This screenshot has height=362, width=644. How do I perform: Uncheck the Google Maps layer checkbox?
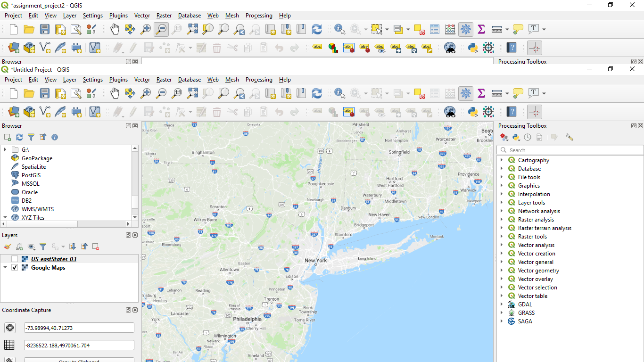(15, 267)
